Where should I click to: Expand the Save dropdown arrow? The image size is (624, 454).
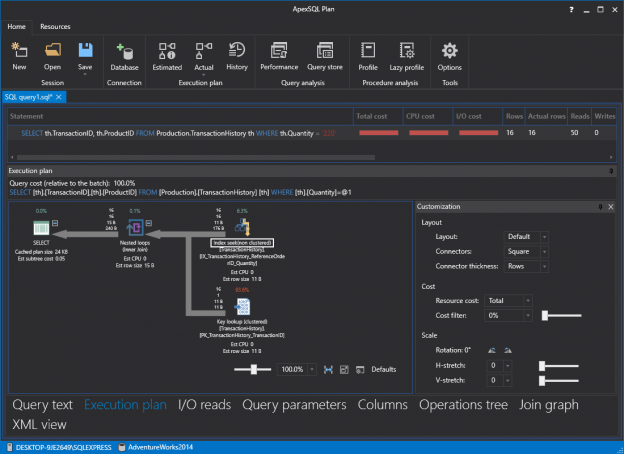[x=85, y=74]
